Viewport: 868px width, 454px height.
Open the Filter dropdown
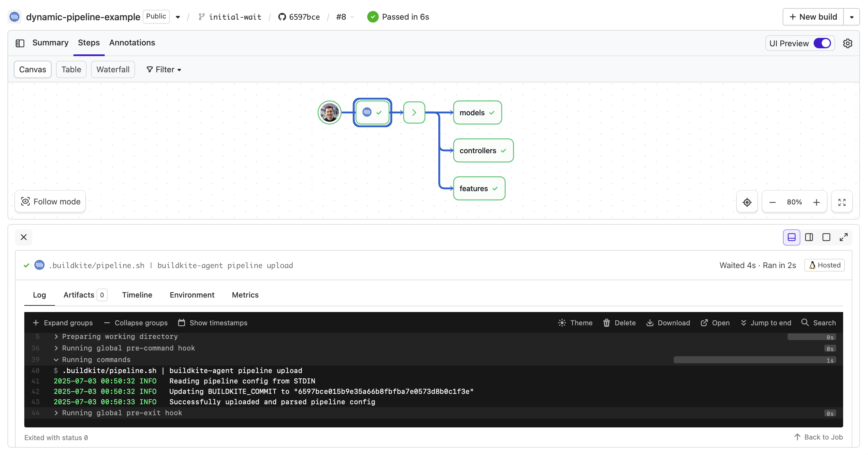tap(164, 69)
